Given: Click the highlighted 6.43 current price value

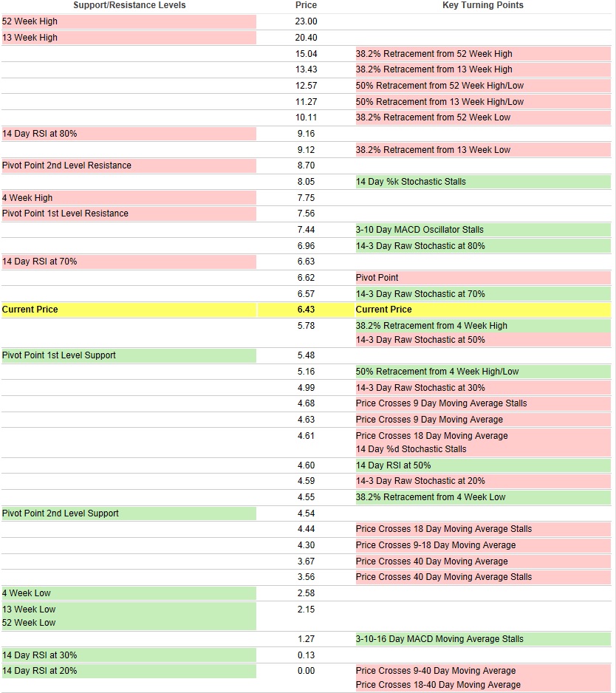Looking at the screenshot, I should 306,310.
